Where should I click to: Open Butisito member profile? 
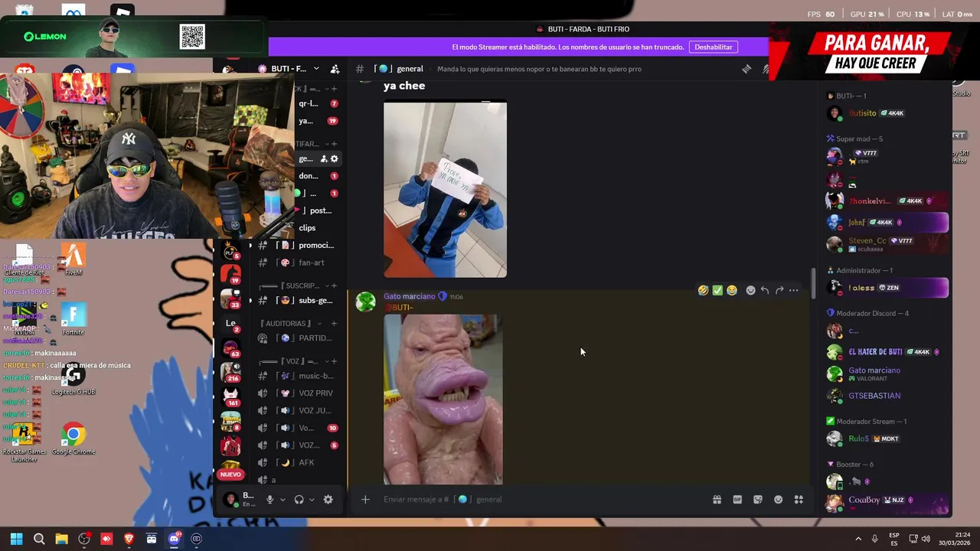click(862, 113)
